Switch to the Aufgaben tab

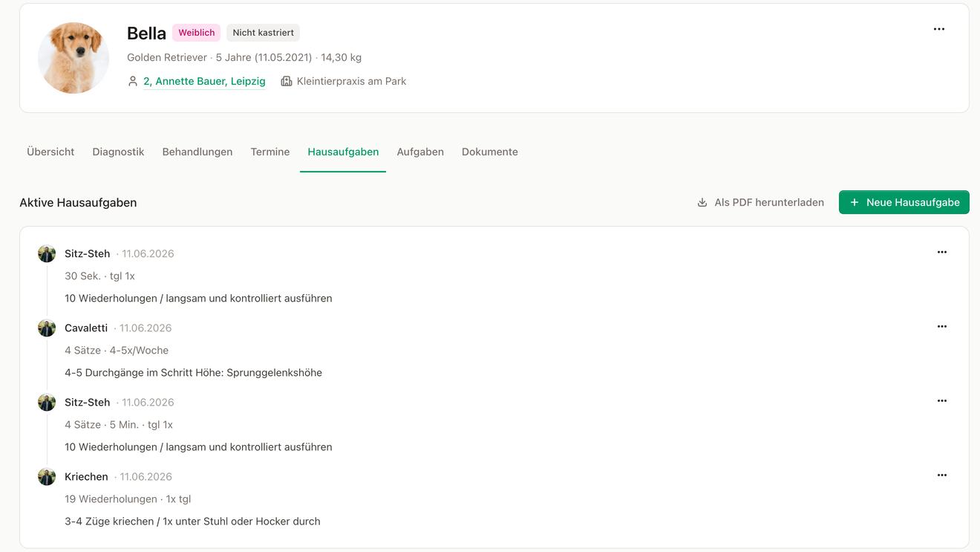(x=420, y=152)
